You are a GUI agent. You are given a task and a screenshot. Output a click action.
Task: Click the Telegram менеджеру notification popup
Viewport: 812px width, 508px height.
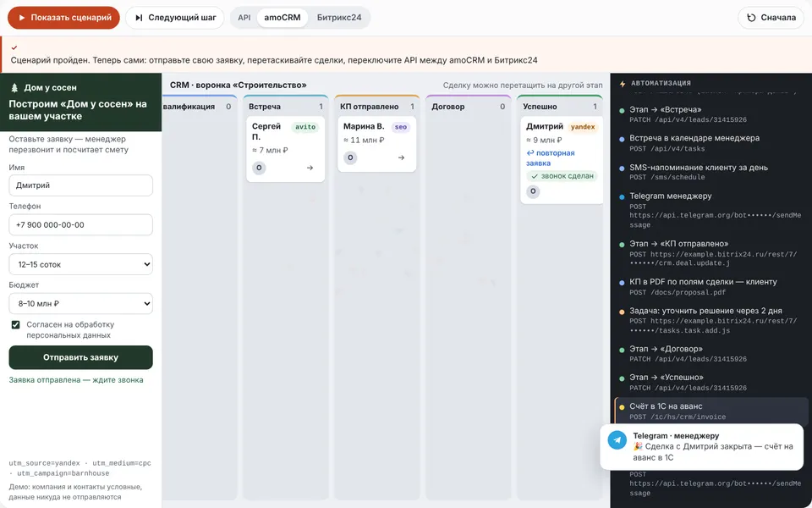point(702,447)
